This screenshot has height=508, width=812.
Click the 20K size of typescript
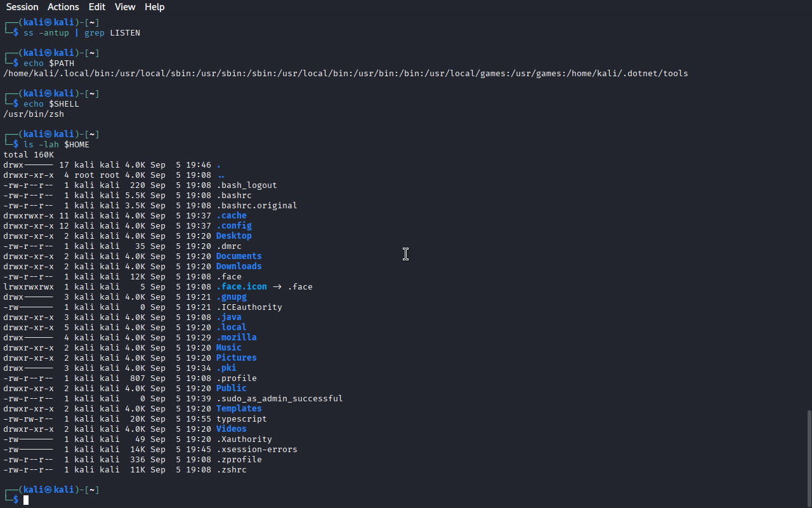(138, 418)
